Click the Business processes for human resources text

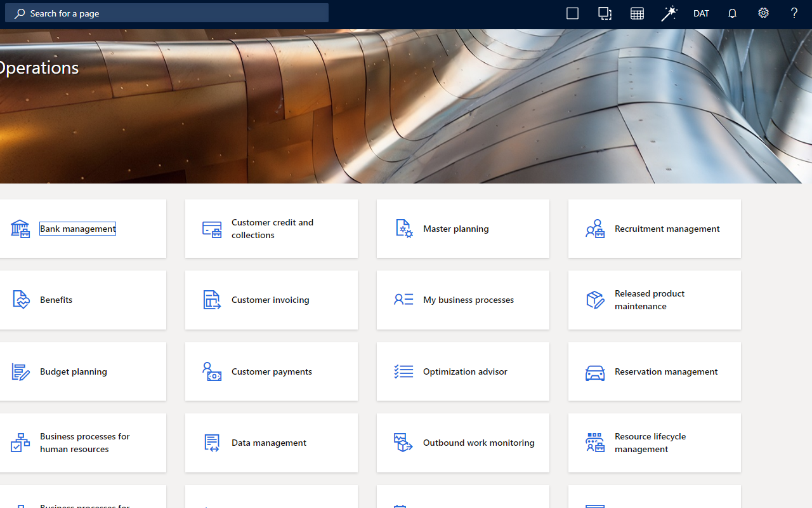point(85,443)
